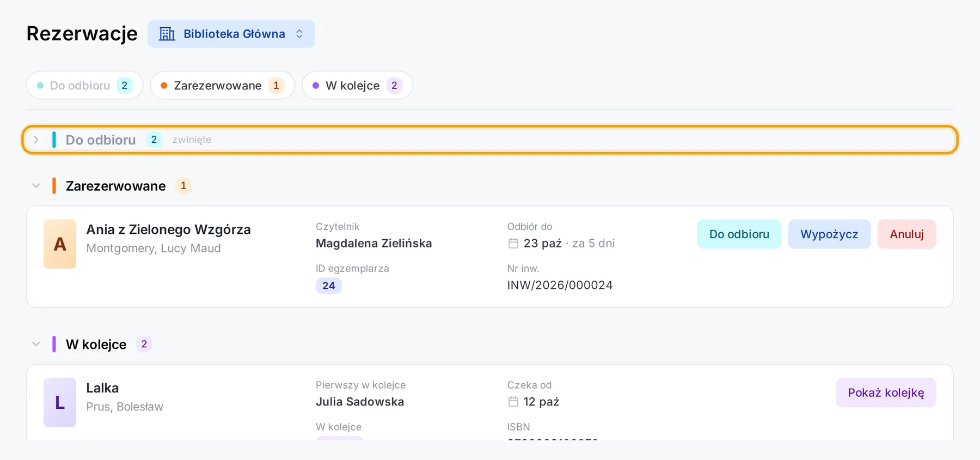Click the Rezerwacje page title
The width and height of the screenshot is (980, 460).
82,34
